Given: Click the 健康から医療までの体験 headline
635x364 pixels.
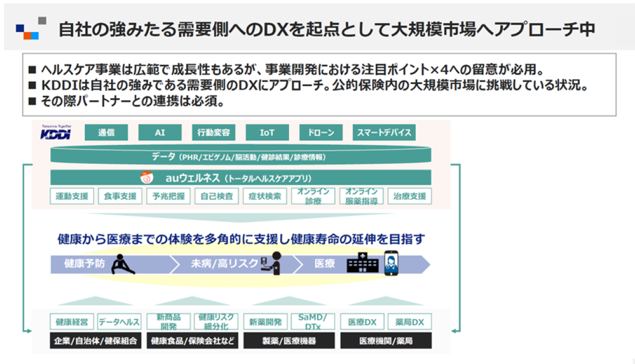Looking at the screenshot, I should point(241,239).
